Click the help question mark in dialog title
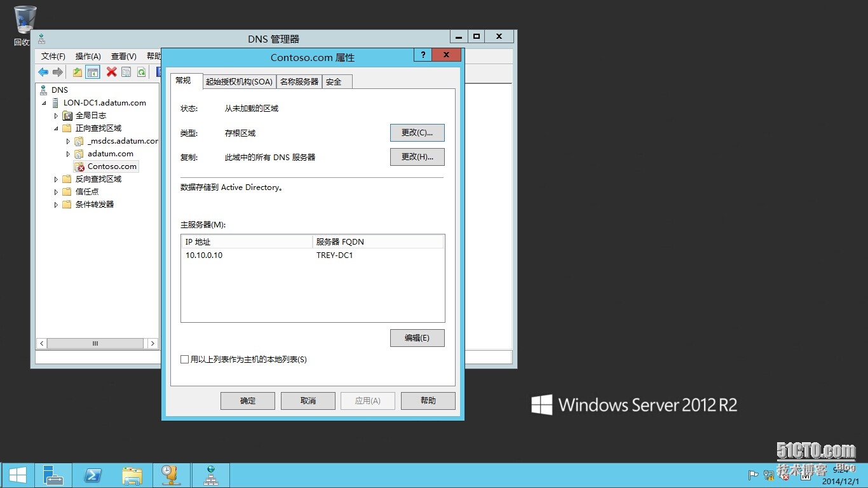Image resolution: width=868 pixels, height=488 pixels. tap(423, 55)
